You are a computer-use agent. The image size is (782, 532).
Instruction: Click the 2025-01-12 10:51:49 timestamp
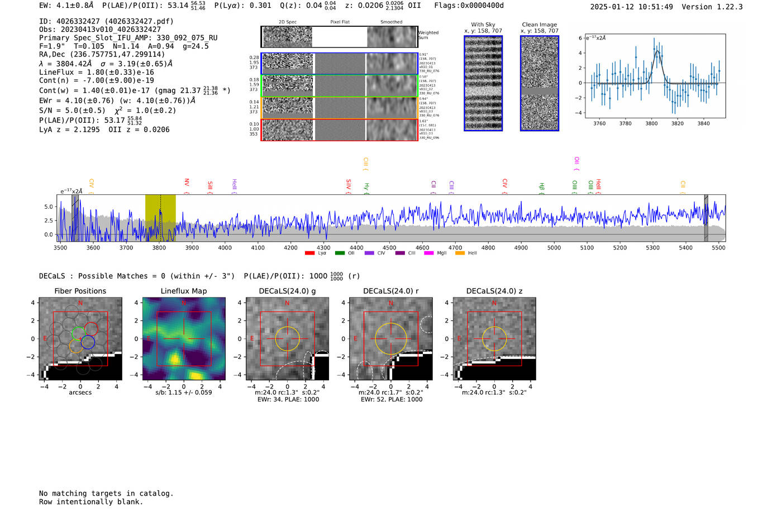click(631, 7)
